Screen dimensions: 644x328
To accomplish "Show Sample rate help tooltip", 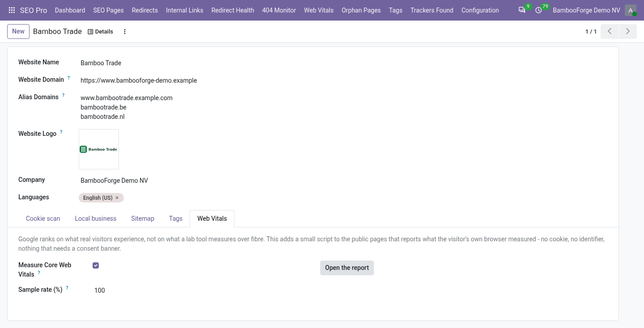I will pyautogui.click(x=67, y=288).
